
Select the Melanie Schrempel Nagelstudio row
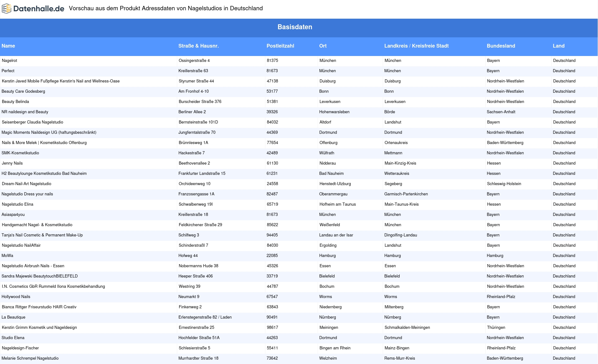click(30, 358)
